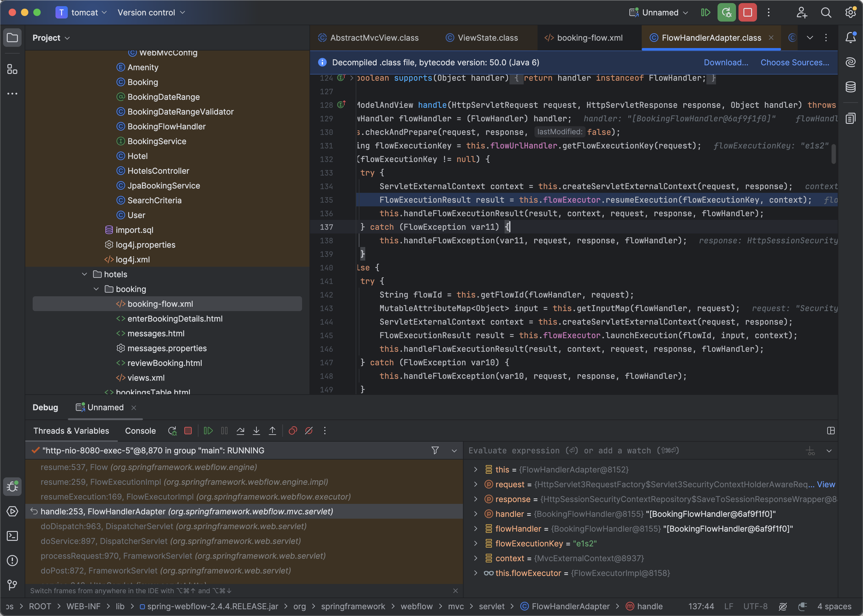Show more tool windows via ellipsis icon
Image resolution: width=863 pixels, height=616 pixels.
pyautogui.click(x=12, y=93)
